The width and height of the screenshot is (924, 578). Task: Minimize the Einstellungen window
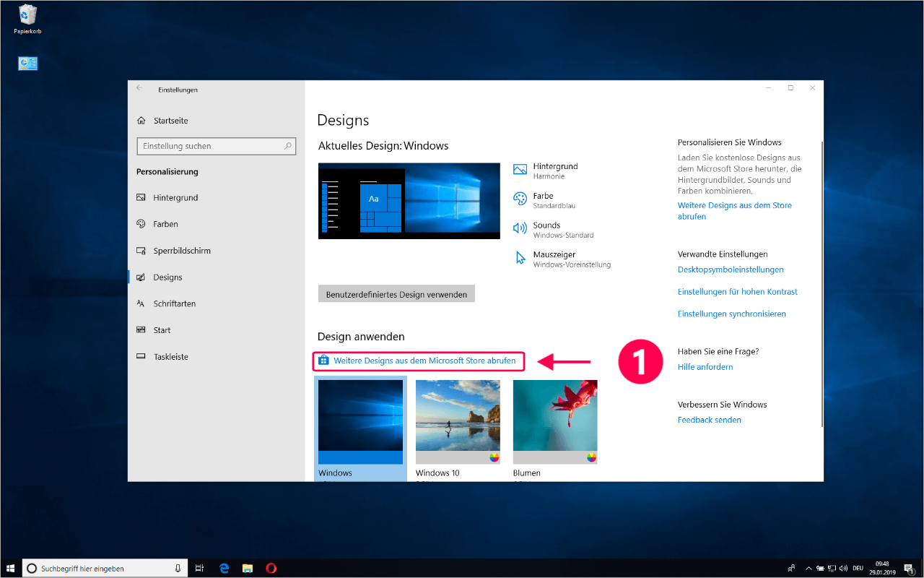point(768,88)
